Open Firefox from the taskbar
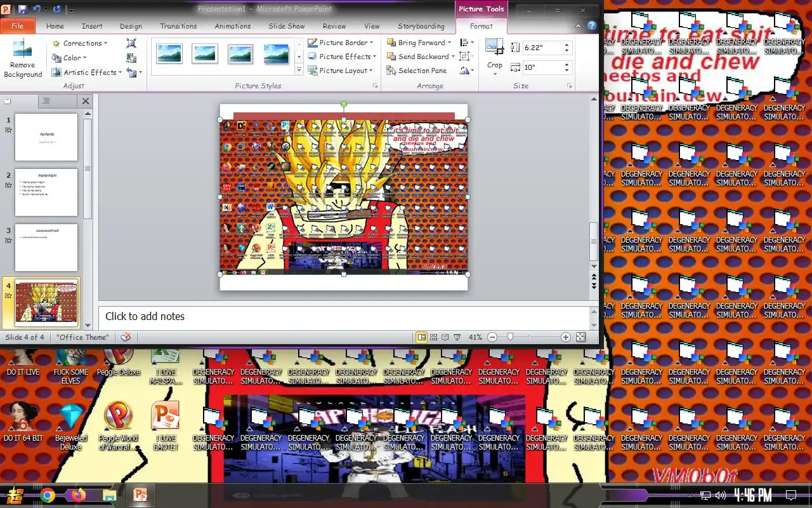The width and height of the screenshot is (812, 508). 78,495
